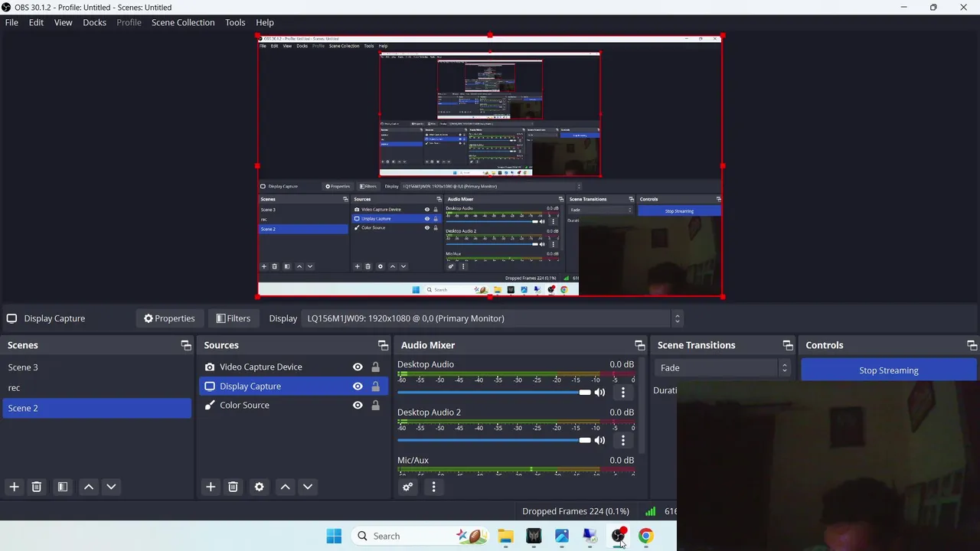
Task: Pop out the Audio Mixer dock
Action: click(x=639, y=345)
